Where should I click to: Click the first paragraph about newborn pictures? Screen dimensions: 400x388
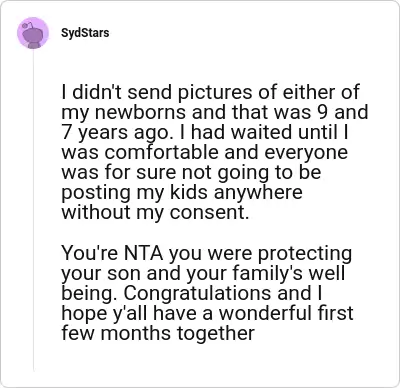tap(215, 152)
